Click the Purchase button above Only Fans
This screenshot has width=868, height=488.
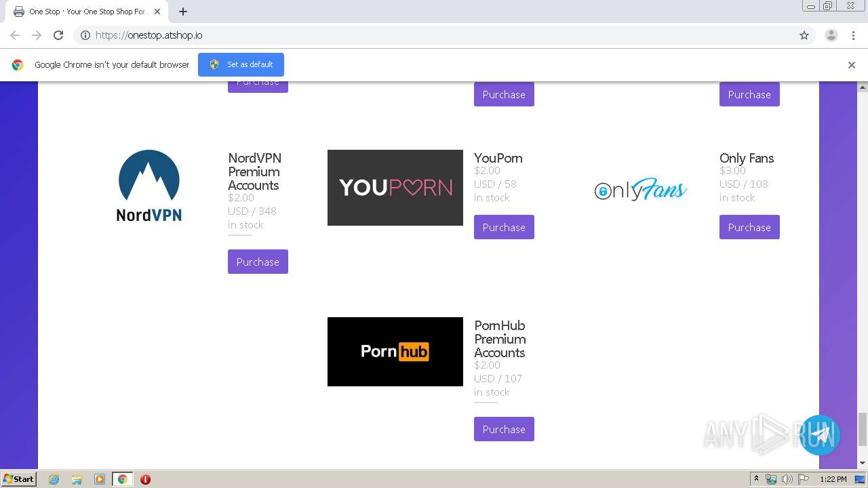pos(749,95)
